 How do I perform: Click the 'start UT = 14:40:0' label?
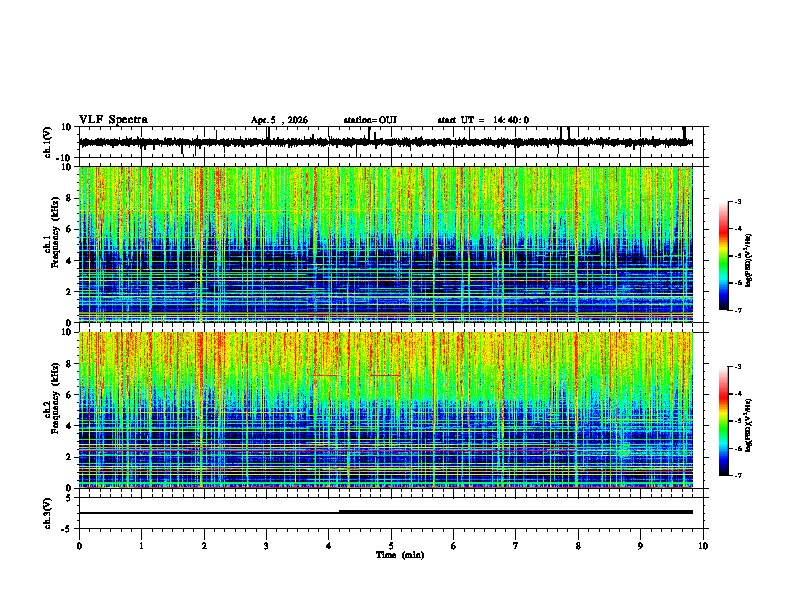pos(483,120)
